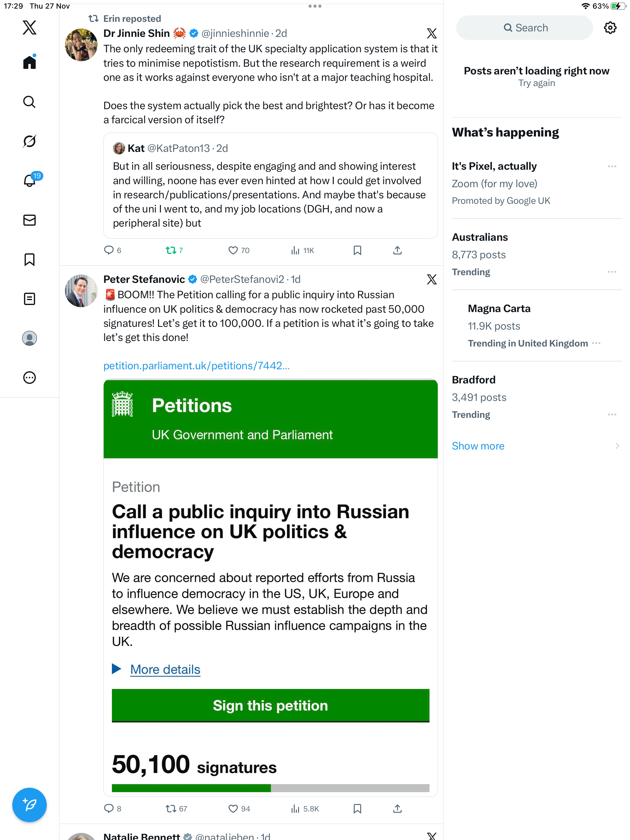Go to the Home tab
This screenshot has height=840, width=630.
click(29, 62)
